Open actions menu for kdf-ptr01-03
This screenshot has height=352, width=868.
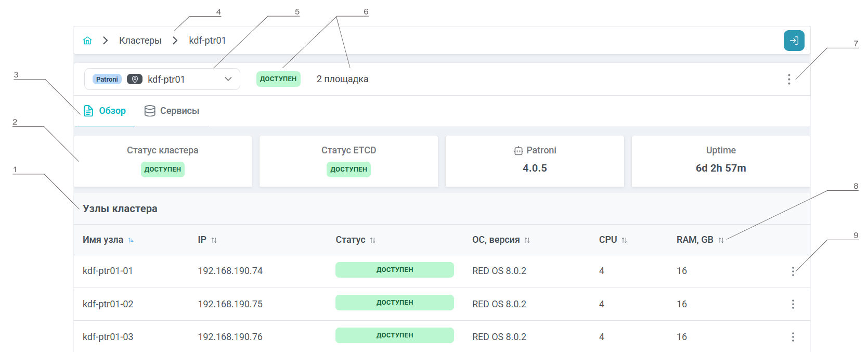coord(793,337)
